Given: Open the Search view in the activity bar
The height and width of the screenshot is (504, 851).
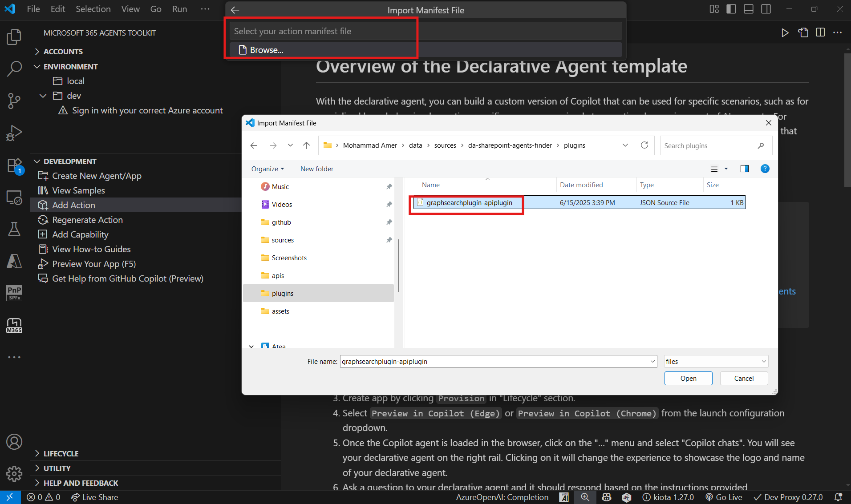Looking at the screenshot, I should (x=14, y=69).
